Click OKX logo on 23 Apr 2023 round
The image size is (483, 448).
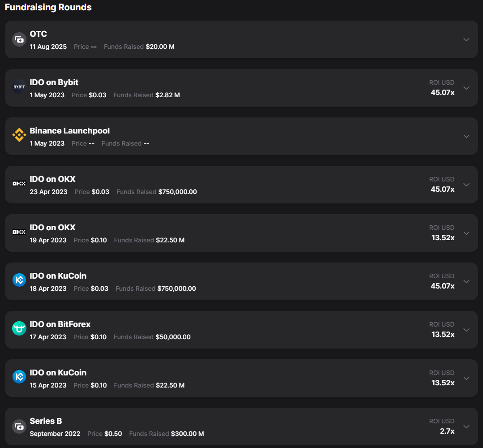point(19,185)
